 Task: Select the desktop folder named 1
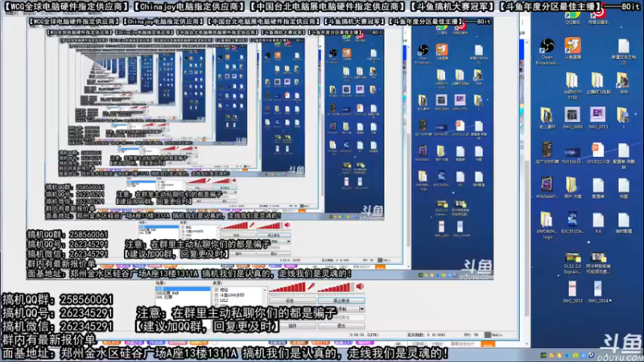pos(623,118)
